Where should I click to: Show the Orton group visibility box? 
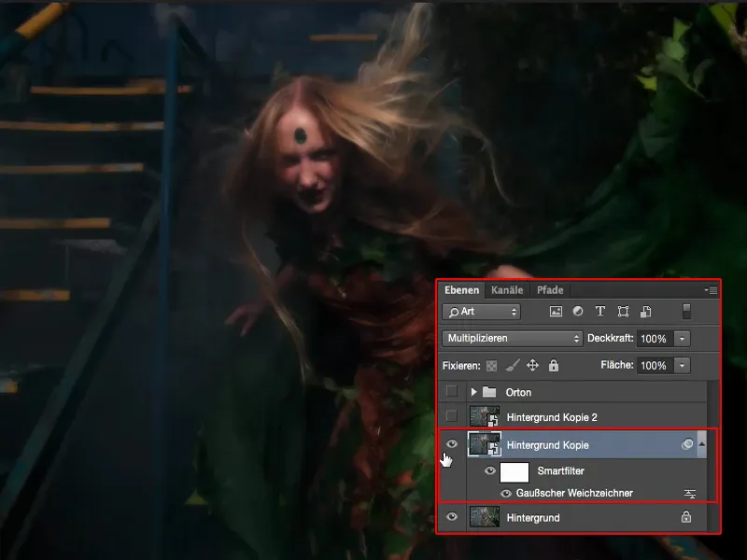452,392
